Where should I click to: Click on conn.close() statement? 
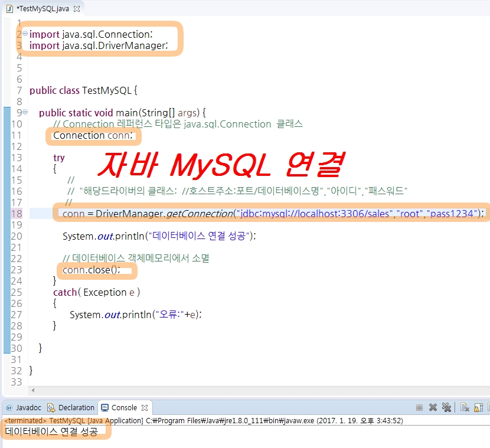click(x=91, y=270)
